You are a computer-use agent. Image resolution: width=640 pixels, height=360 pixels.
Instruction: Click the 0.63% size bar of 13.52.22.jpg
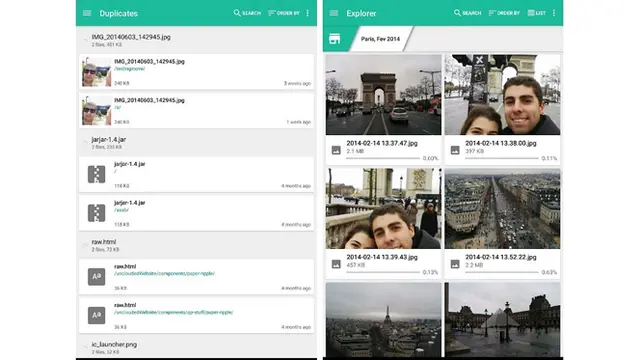502,272
